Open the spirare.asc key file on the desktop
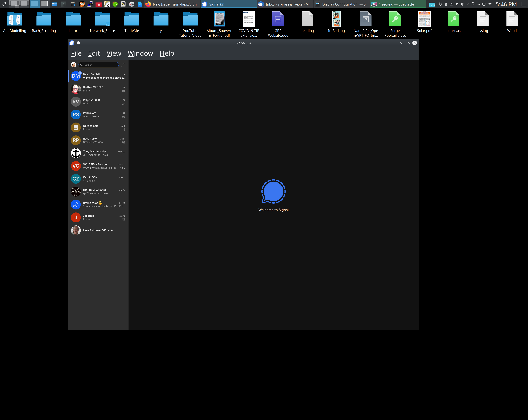The width and height of the screenshot is (528, 420). click(x=453, y=19)
